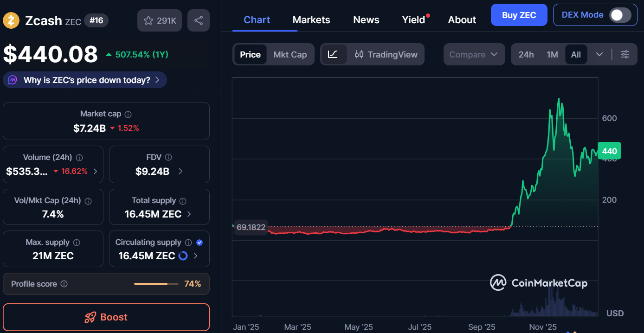Click the Boost rocket button
Screen dimensions: 644x333
pyautogui.click(x=106, y=317)
